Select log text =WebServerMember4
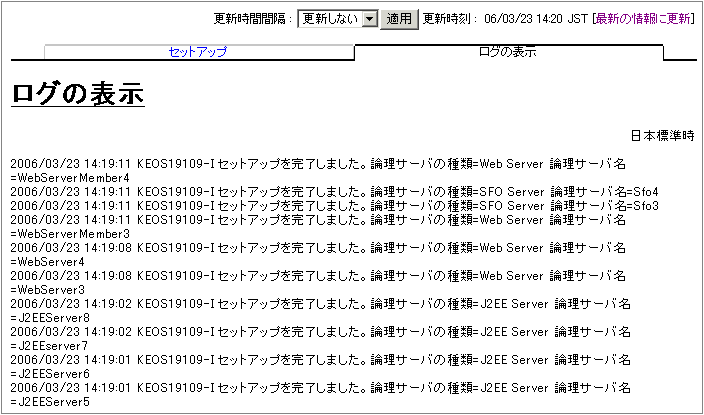The width and height of the screenshot is (704, 415). (70, 177)
